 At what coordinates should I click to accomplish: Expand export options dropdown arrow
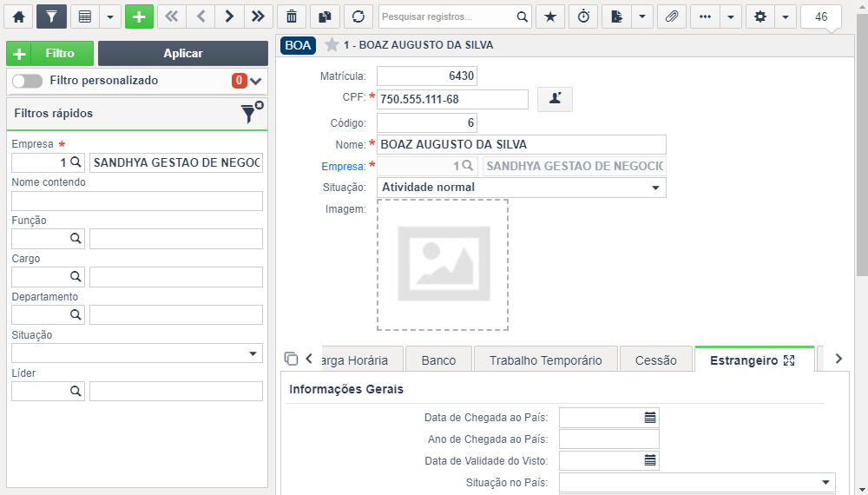tap(642, 16)
